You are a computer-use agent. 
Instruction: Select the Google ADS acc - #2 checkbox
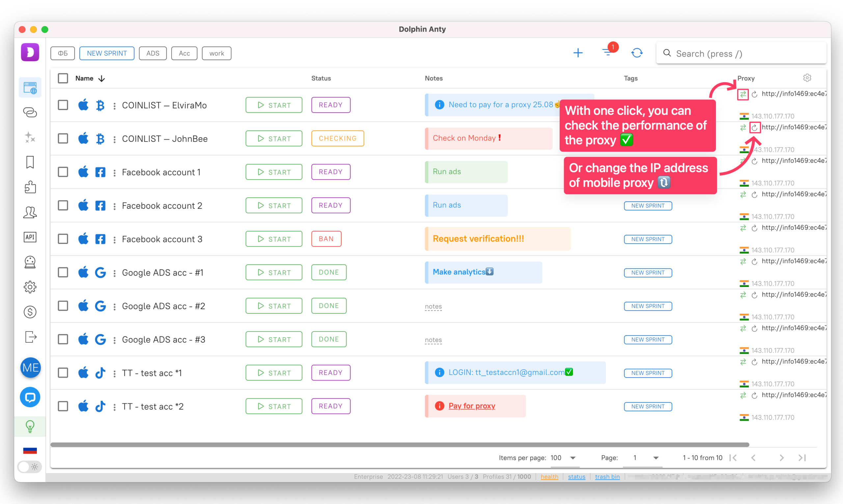[63, 306]
